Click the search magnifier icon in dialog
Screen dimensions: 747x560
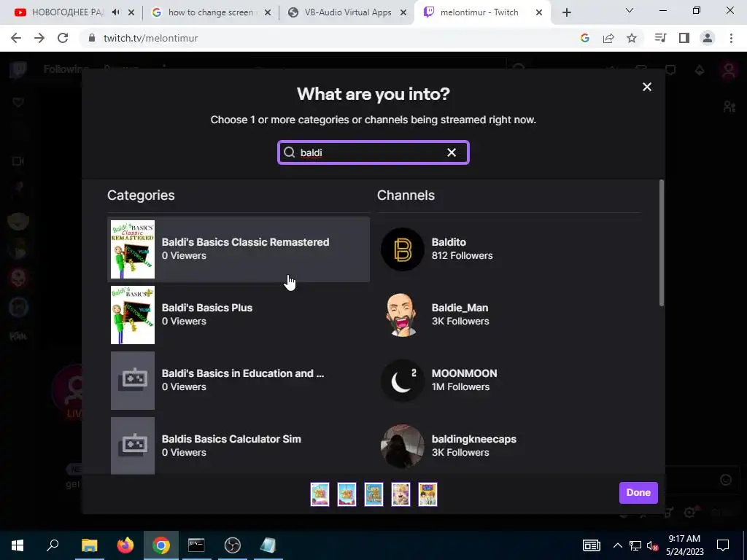[x=289, y=152]
